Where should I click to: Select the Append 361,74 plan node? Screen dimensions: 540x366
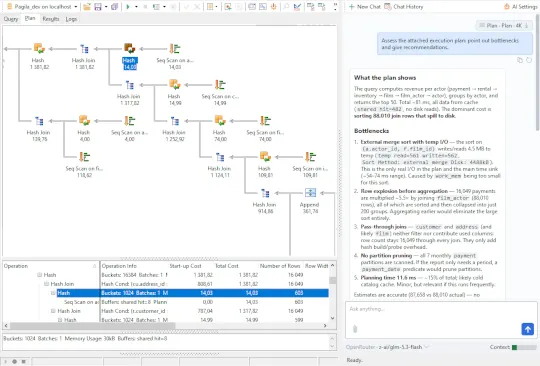(x=310, y=201)
